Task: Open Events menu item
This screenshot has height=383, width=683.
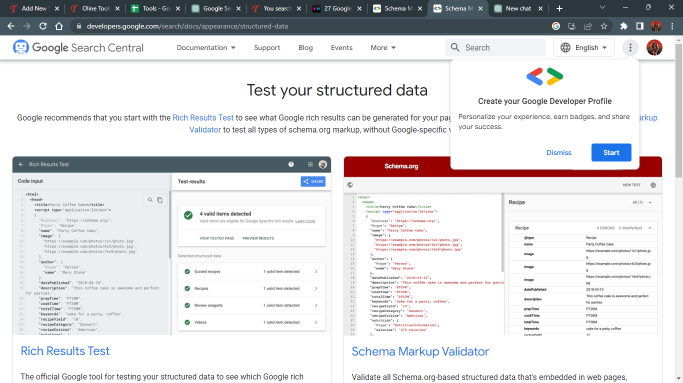Action: (x=341, y=47)
